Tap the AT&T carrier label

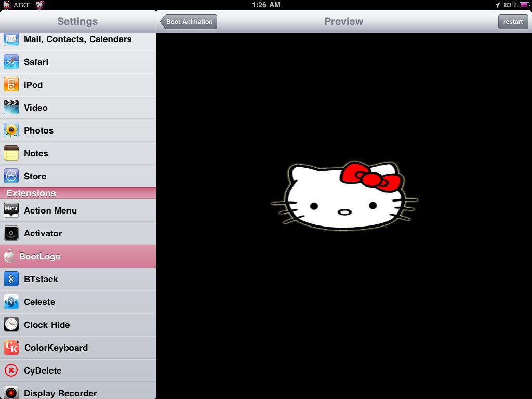[21, 5]
